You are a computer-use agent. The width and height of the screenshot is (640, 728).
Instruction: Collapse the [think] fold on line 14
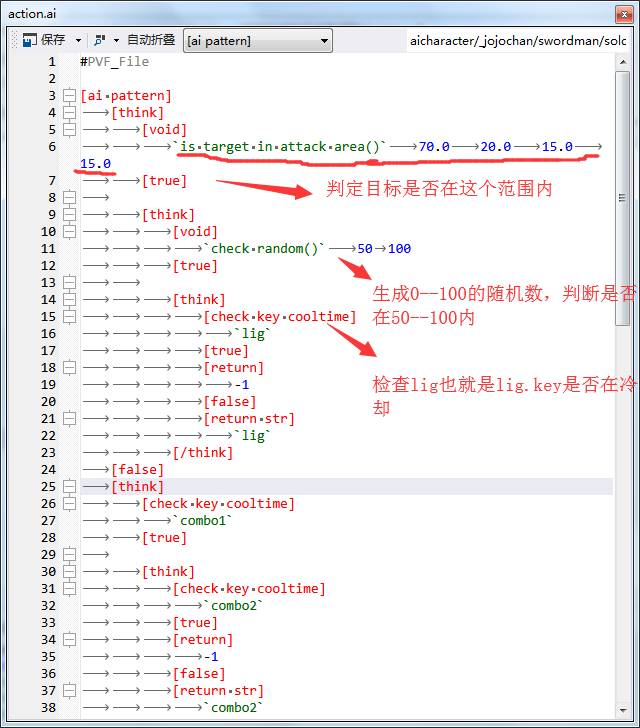tap(69, 300)
